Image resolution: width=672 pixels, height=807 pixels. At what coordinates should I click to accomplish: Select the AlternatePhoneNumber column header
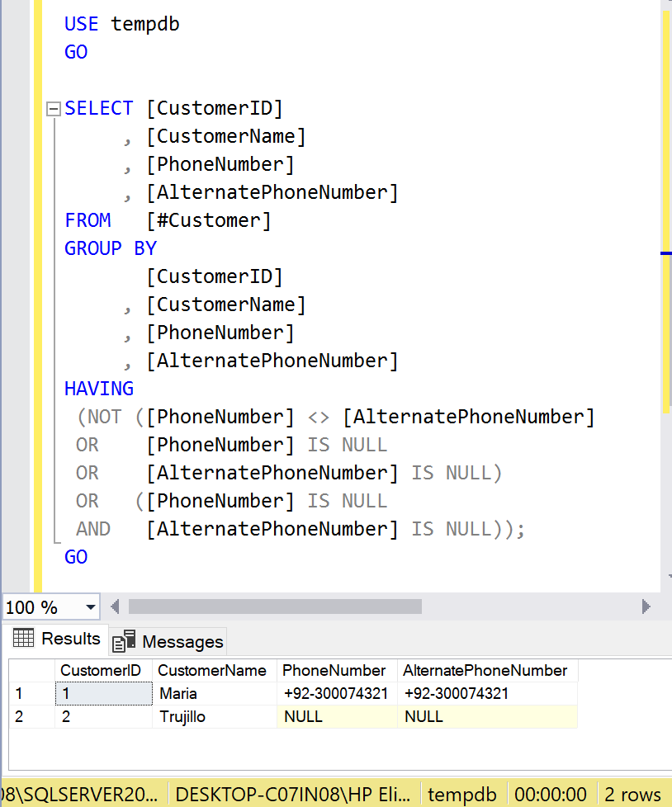click(x=485, y=670)
